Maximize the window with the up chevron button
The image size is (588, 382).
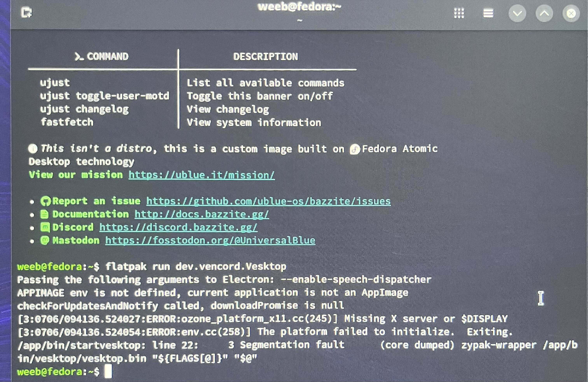[544, 13]
